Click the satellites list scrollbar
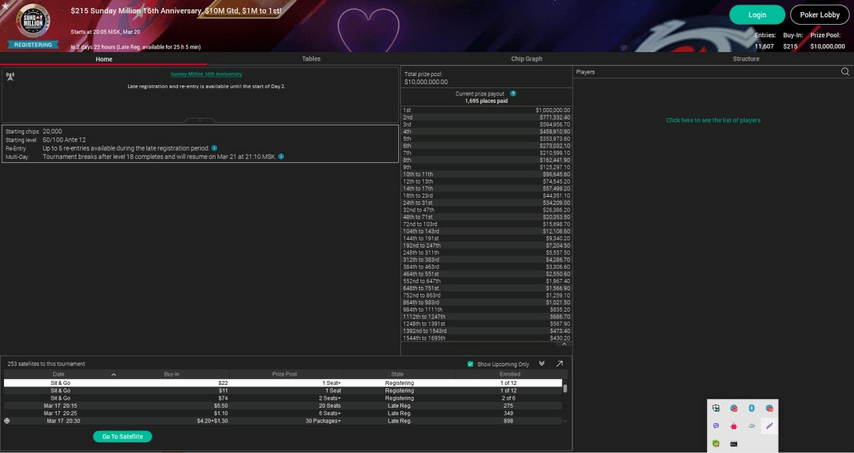This screenshot has height=453, width=854. coord(565,388)
